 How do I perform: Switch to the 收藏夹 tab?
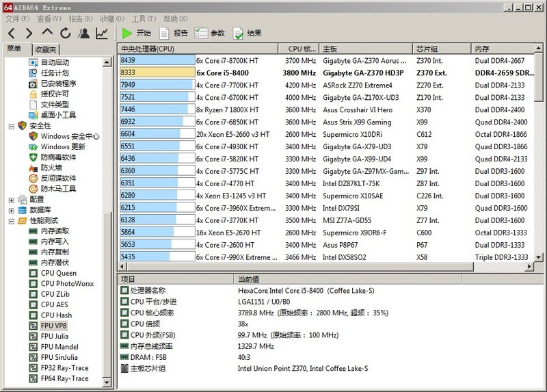point(46,49)
